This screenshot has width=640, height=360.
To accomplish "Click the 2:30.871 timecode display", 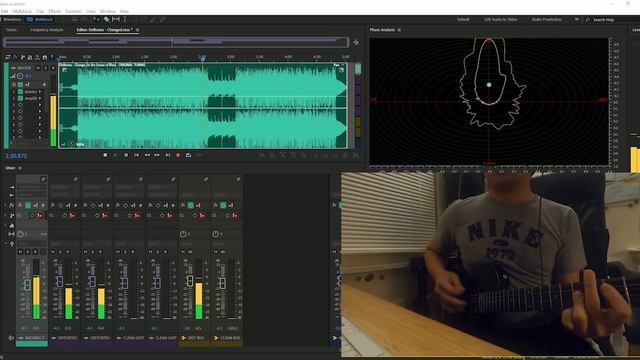I will pyautogui.click(x=16, y=156).
